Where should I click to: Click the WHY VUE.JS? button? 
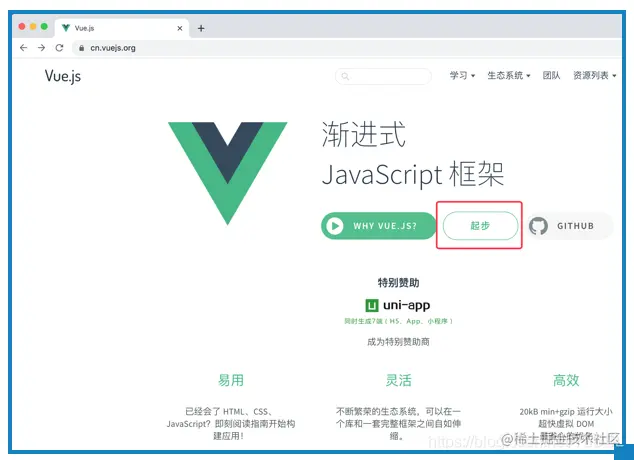pos(378,226)
